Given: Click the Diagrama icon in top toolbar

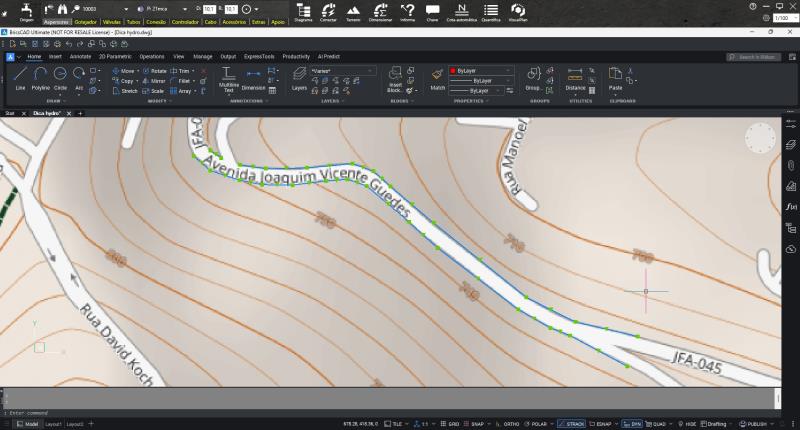Looking at the screenshot, I should [304, 12].
